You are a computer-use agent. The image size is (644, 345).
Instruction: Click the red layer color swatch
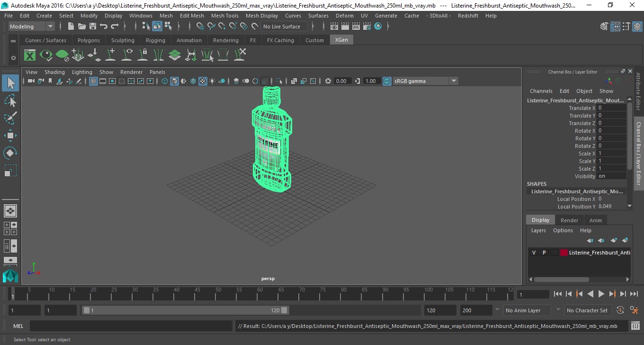564,253
